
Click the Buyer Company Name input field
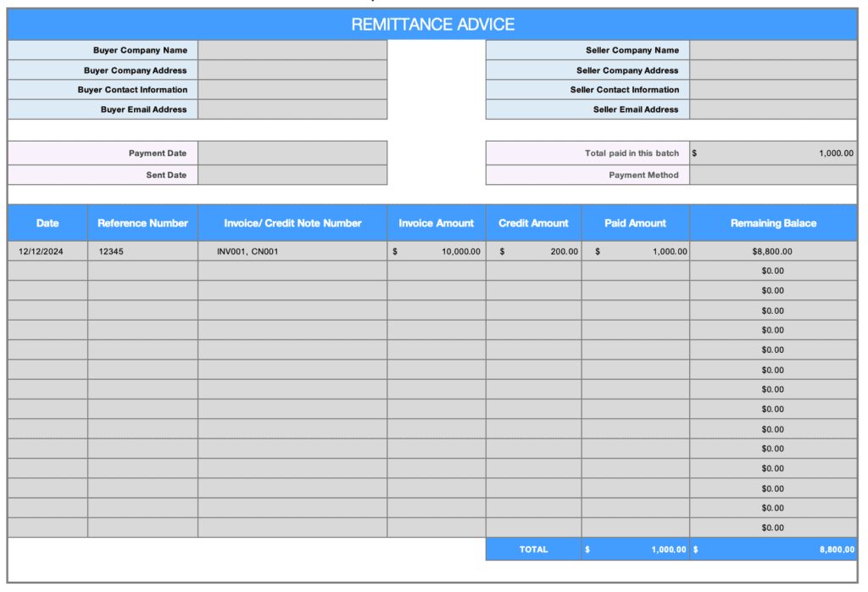coord(292,50)
